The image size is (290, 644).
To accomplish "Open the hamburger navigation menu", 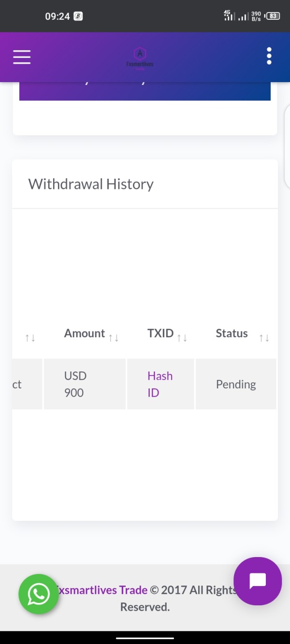I will 22,57.
